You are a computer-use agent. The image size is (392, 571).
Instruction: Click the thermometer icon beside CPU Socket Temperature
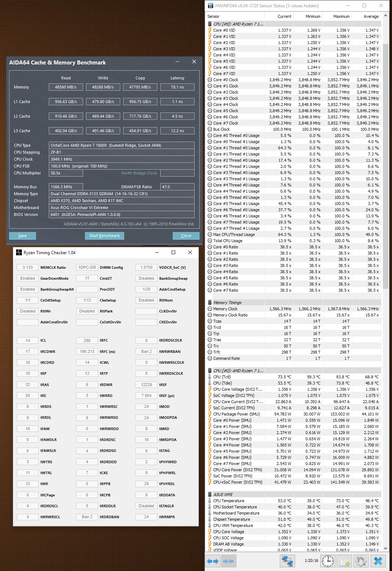click(x=210, y=507)
